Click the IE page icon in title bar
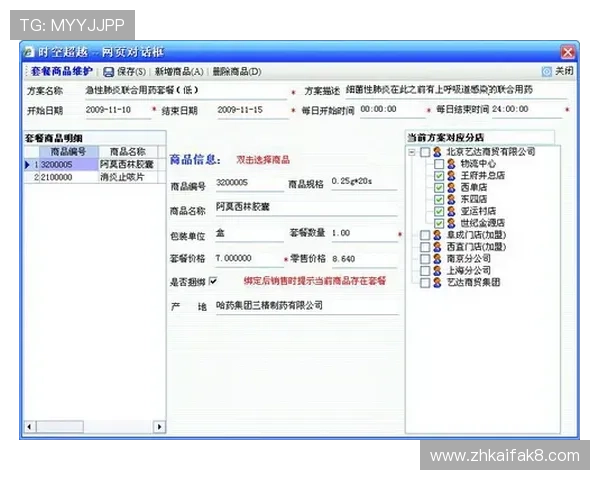The image size is (600, 480). [x=29, y=52]
